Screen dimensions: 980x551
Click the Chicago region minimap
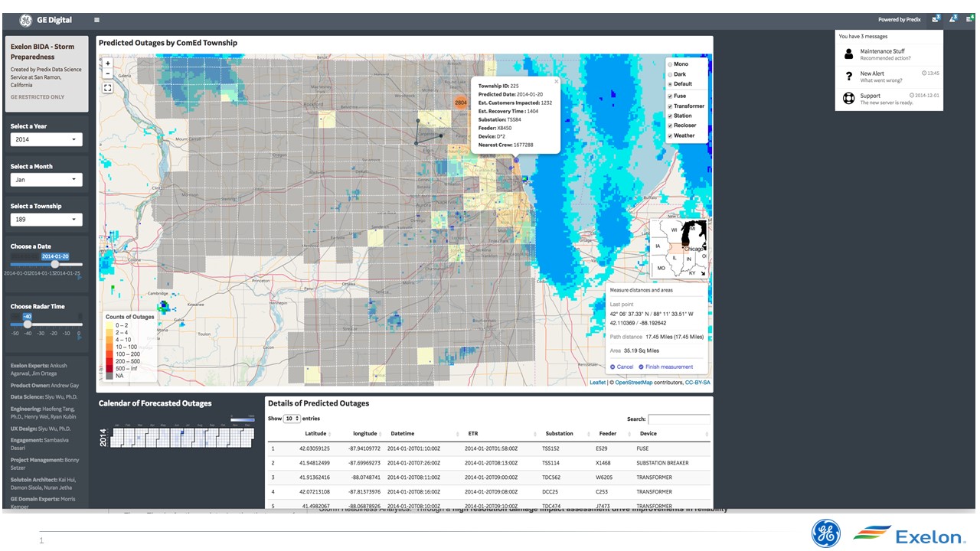pyautogui.click(x=678, y=249)
